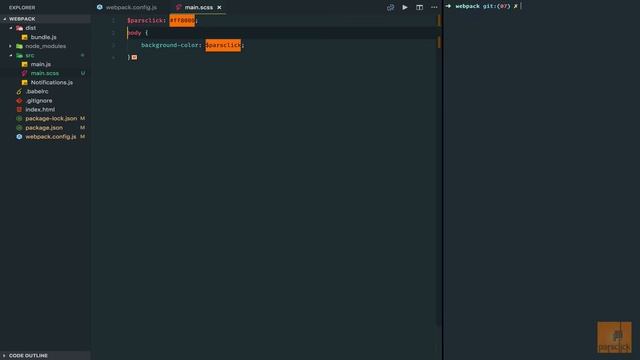Open webpack.config.js from the explorer
Screen dimensions: 640x360
tap(51, 137)
